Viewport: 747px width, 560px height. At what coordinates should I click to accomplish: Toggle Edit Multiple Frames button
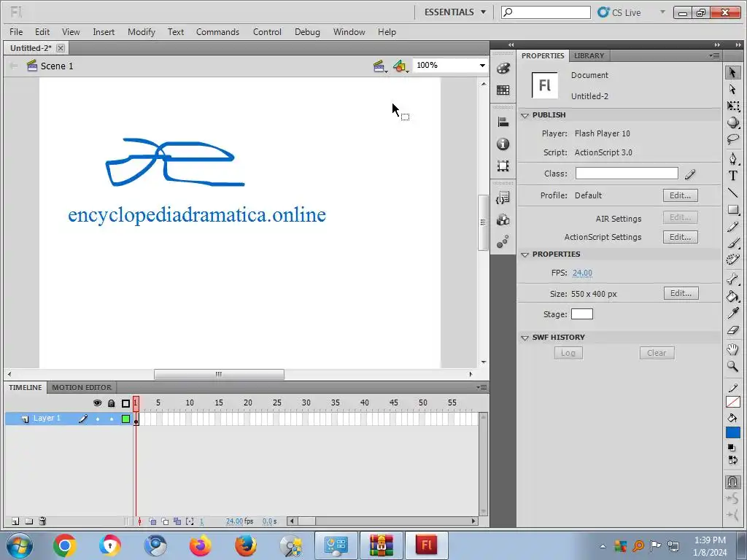click(177, 521)
